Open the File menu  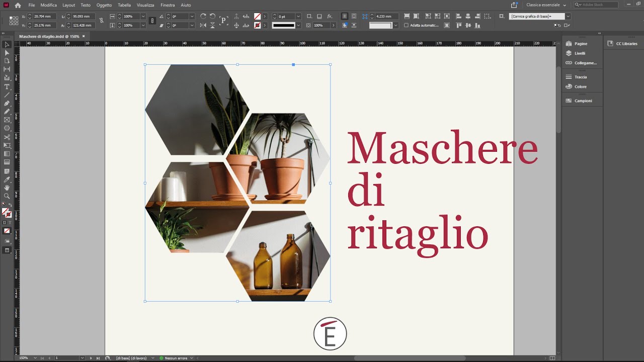pos(32,5)
